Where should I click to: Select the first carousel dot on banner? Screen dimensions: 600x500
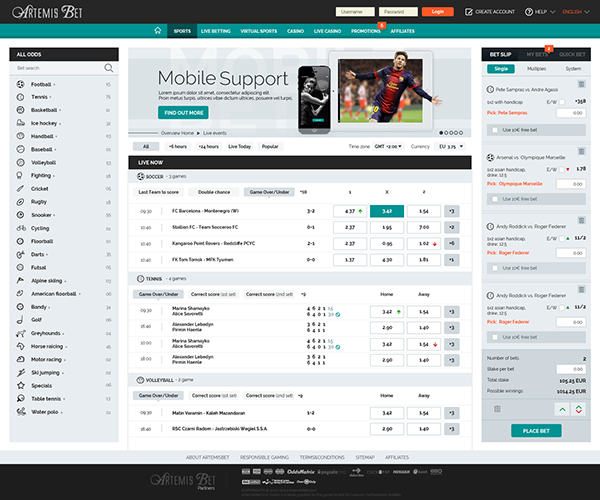441,133
